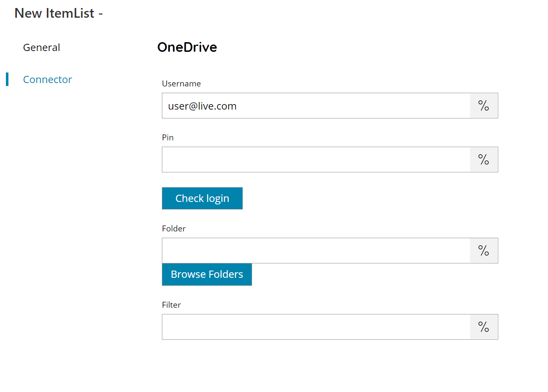Click the Pin field label
The image size is (548, 392).
(x=168, y=137)
